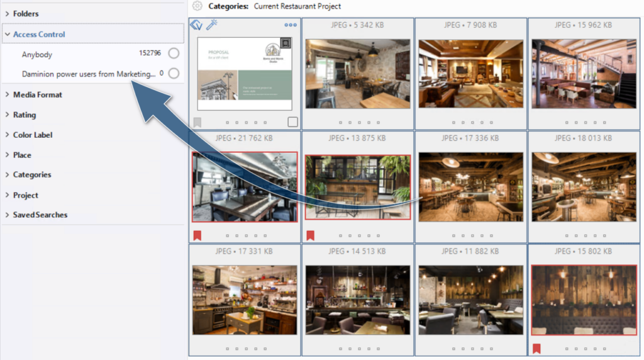Viewport: 644px width, 360px height.
Task: Tick the checkbox on the proposal thumbnail
Action: (292, 122)
